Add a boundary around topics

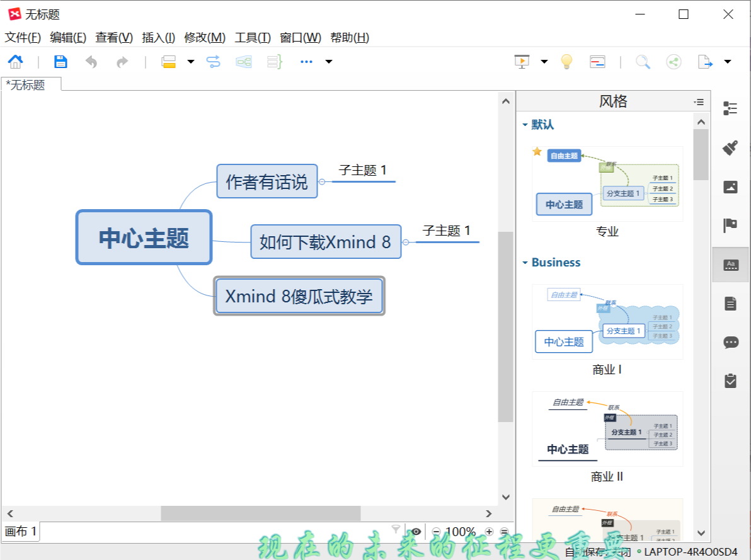(244, 61)
